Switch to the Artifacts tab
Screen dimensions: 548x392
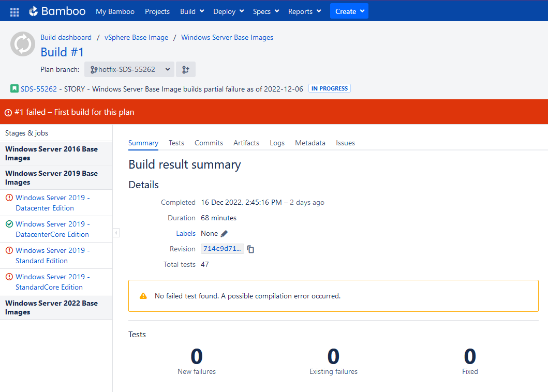pyautogui.click(x=246, y=143)
